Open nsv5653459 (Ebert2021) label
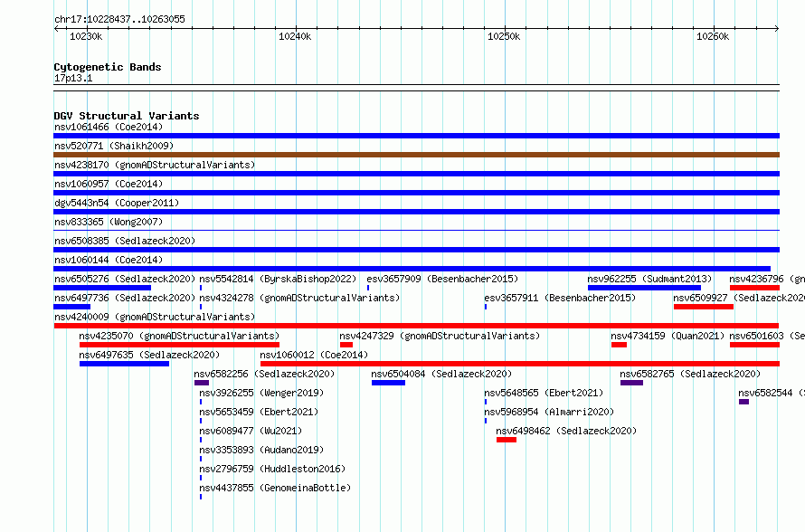The image size is (805, 532). 259,412
